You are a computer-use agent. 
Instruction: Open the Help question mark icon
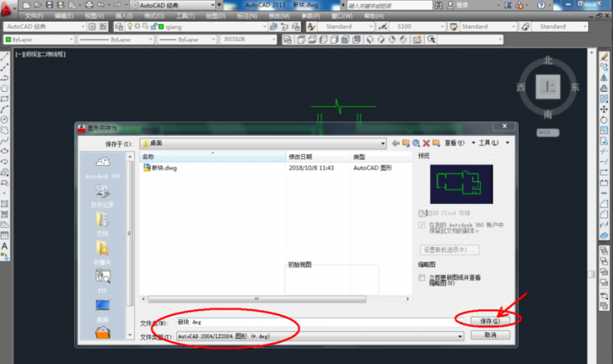[541, 5]
